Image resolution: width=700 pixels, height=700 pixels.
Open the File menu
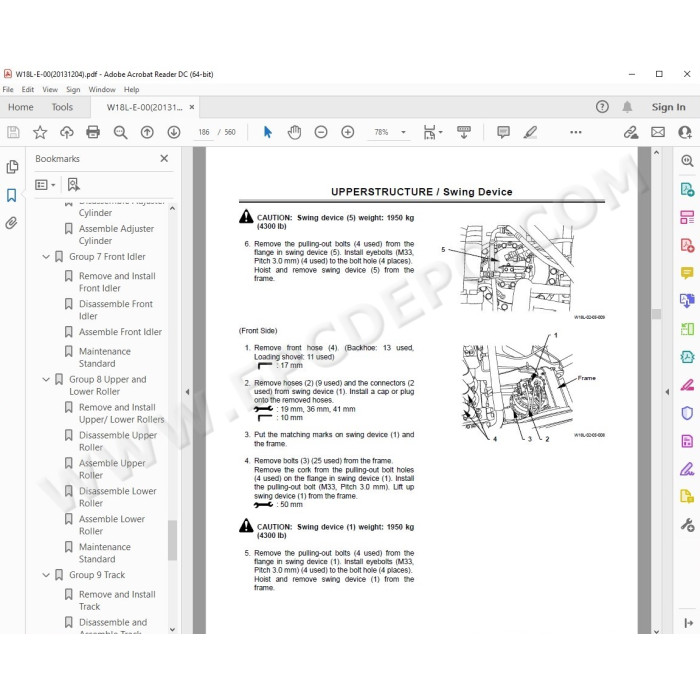[x=8, y=89]
